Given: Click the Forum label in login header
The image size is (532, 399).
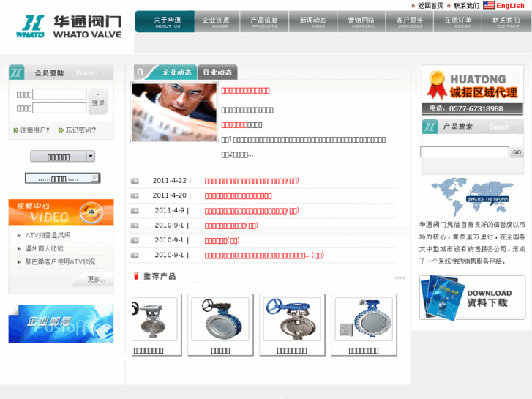Looking at the screenshot, I should coord(86,72).
